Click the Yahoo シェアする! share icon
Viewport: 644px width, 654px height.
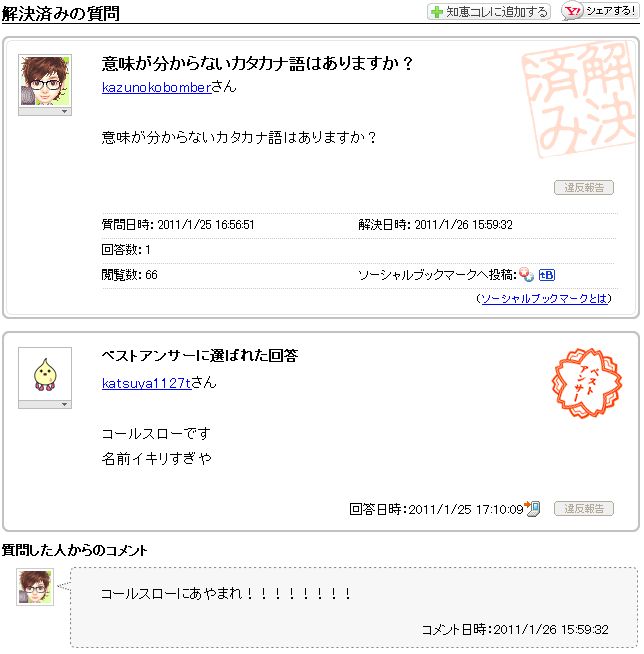point(600,11)
